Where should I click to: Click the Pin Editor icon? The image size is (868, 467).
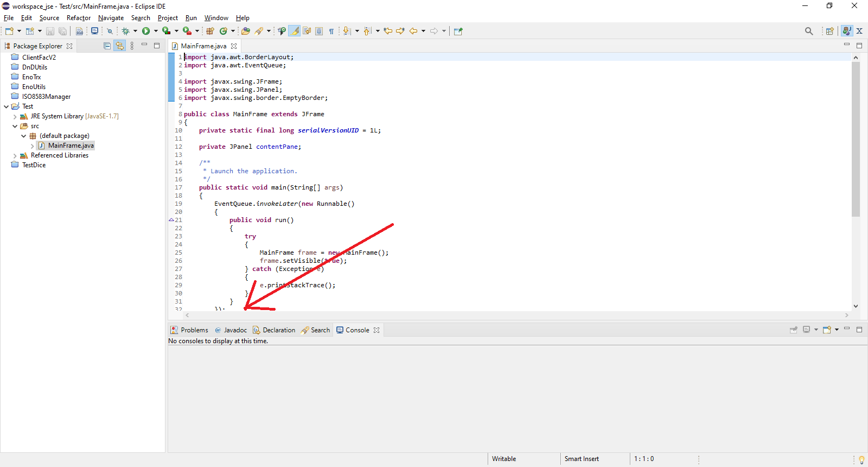458,31
